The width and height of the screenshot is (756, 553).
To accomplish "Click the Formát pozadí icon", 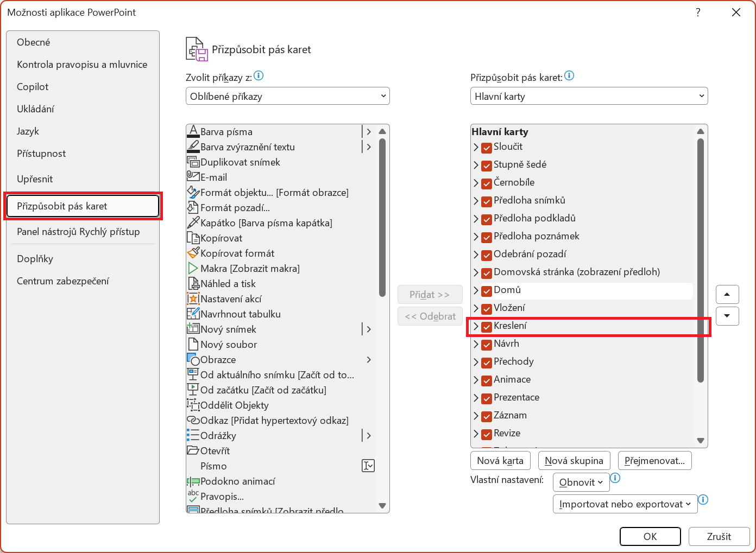I will tap(193, 207).
